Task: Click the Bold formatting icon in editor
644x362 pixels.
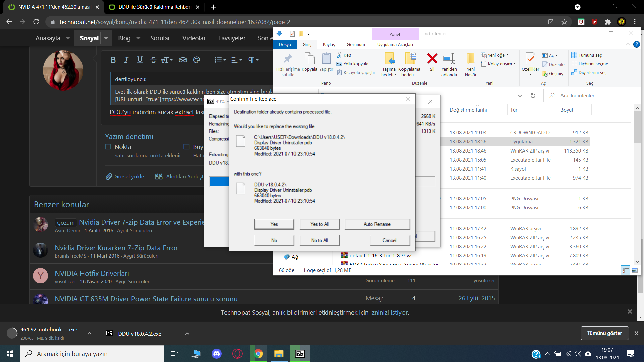Action: [x=113, y=60]
